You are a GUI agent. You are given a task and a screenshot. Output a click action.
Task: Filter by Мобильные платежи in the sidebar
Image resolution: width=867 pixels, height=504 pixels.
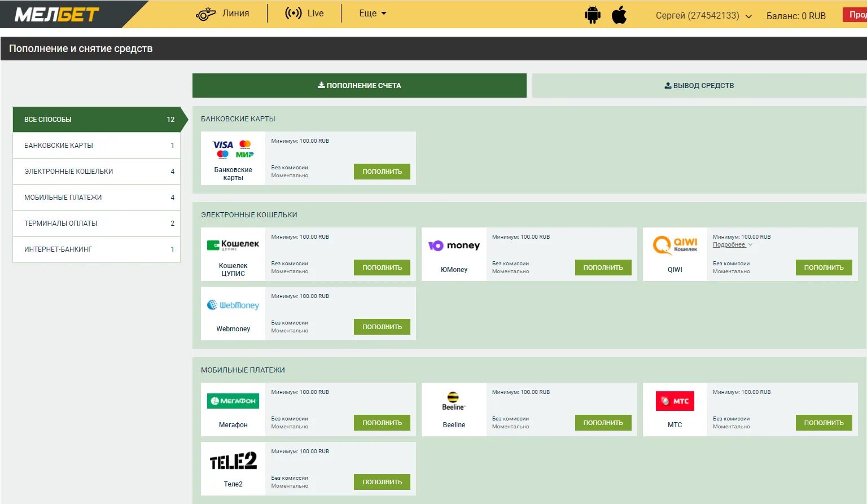(x=97, y=198)
